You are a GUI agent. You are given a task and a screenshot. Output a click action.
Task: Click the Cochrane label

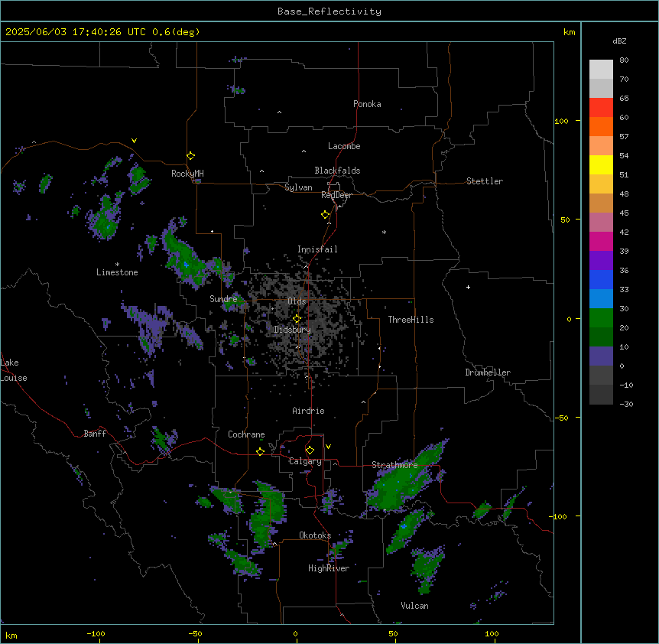tap(246, 434)
